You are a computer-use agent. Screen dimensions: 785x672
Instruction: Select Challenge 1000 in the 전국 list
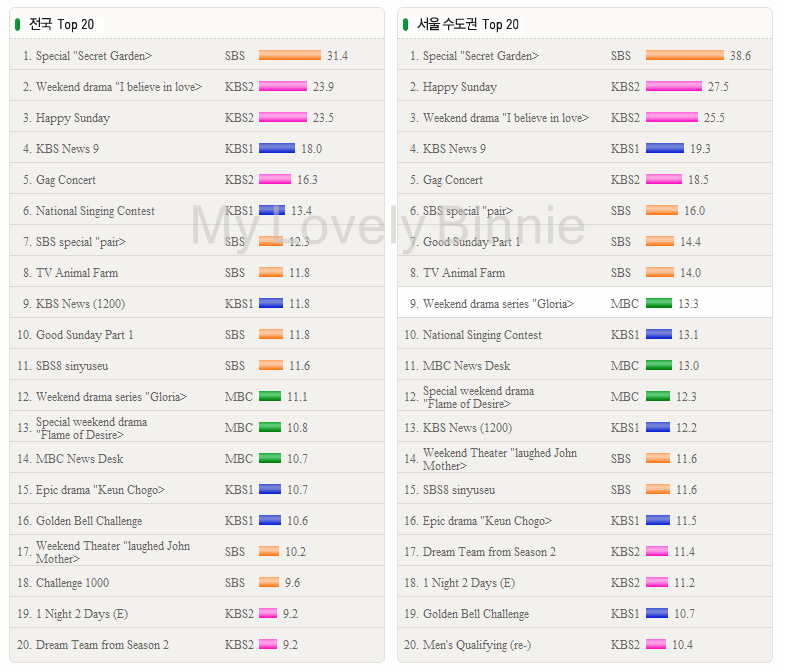(72, 583)
